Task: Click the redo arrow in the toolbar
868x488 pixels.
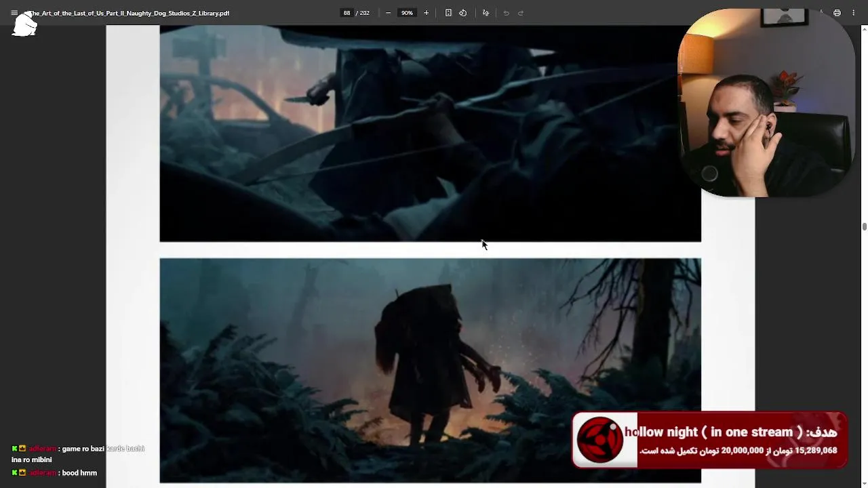Action: (521, 13)
